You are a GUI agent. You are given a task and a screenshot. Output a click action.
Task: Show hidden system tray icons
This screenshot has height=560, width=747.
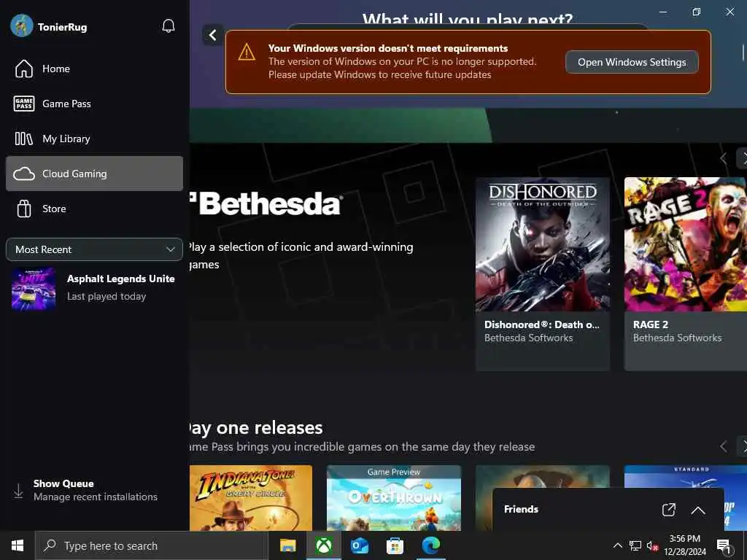pos(617,545)
